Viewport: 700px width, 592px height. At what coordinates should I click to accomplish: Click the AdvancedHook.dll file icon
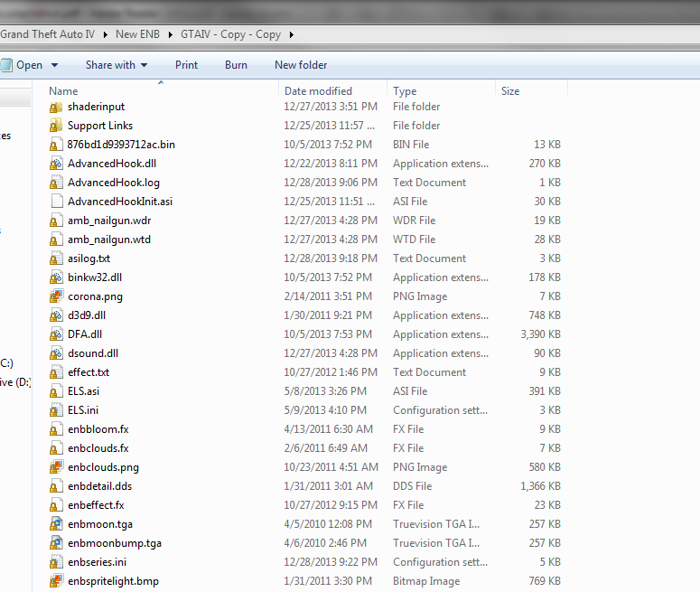pyautogui.click(x=56, y=164)
